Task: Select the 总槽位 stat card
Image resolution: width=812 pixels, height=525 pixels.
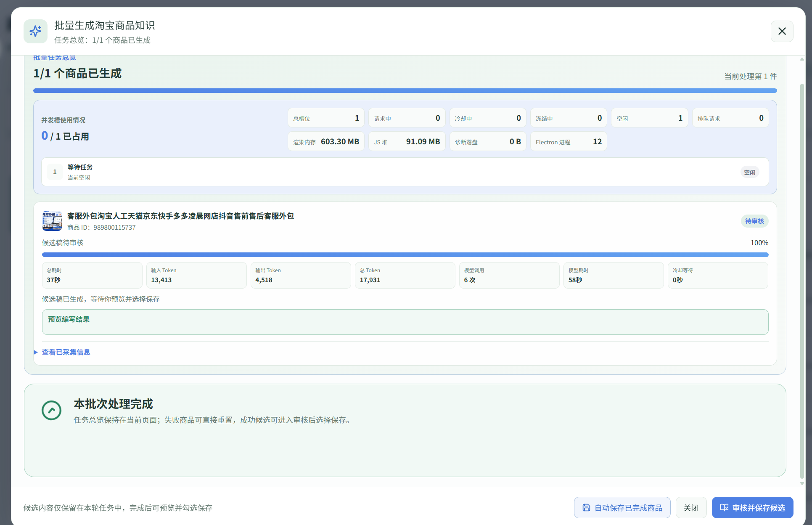Action: [x=326, y=118]
